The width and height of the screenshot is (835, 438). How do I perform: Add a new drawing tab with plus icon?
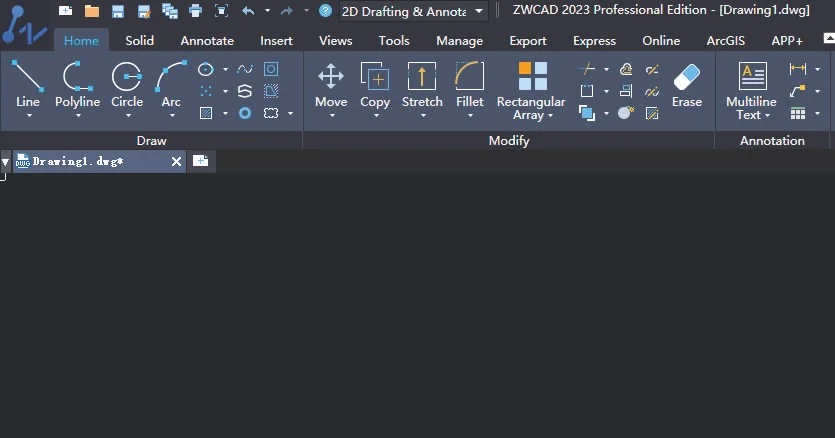(x=201, y=161)
